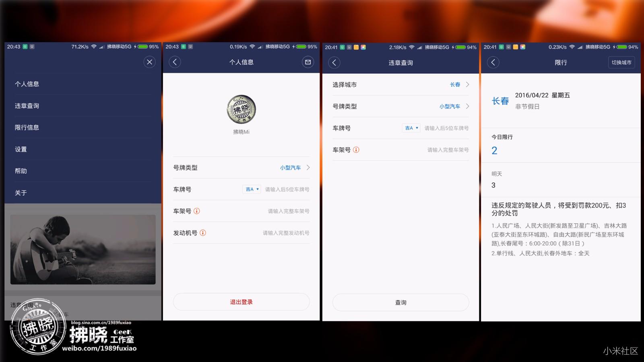Open 设置 in the side menu

(21, 149)
